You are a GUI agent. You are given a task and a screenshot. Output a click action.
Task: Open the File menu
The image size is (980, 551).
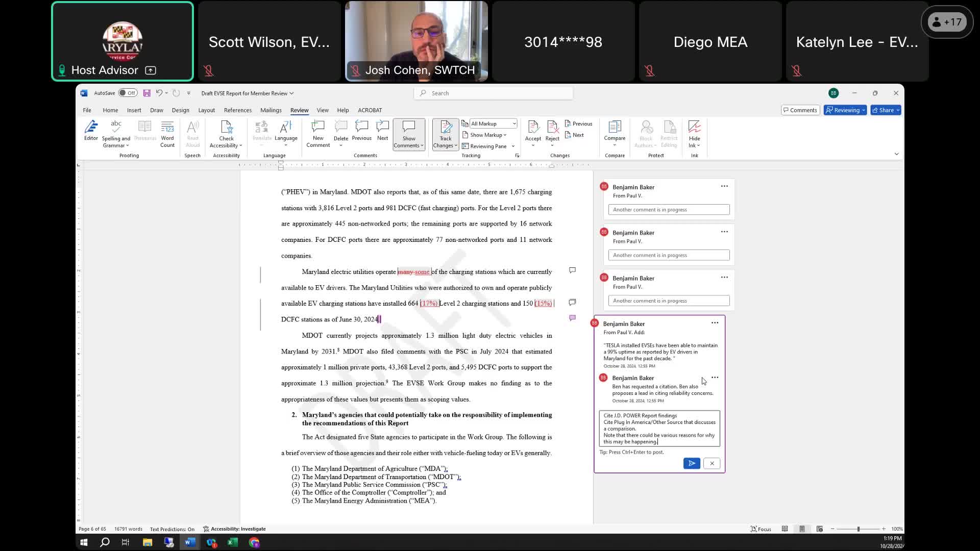click(87, 110)
